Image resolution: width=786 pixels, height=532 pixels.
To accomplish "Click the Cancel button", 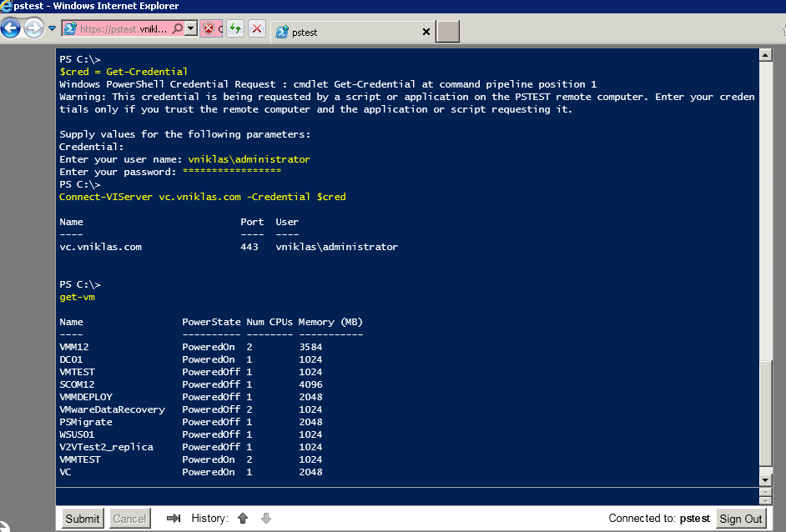I will point(130,519).
